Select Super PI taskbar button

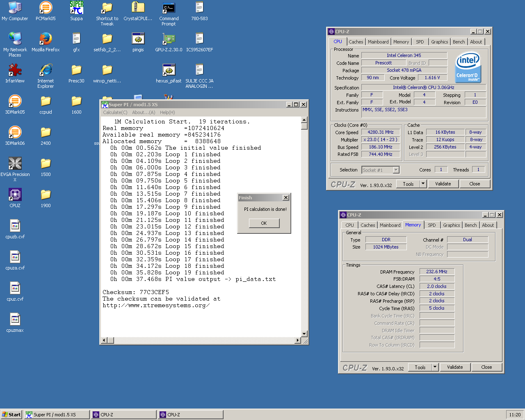pyautogui.click(x=57, y=415)
